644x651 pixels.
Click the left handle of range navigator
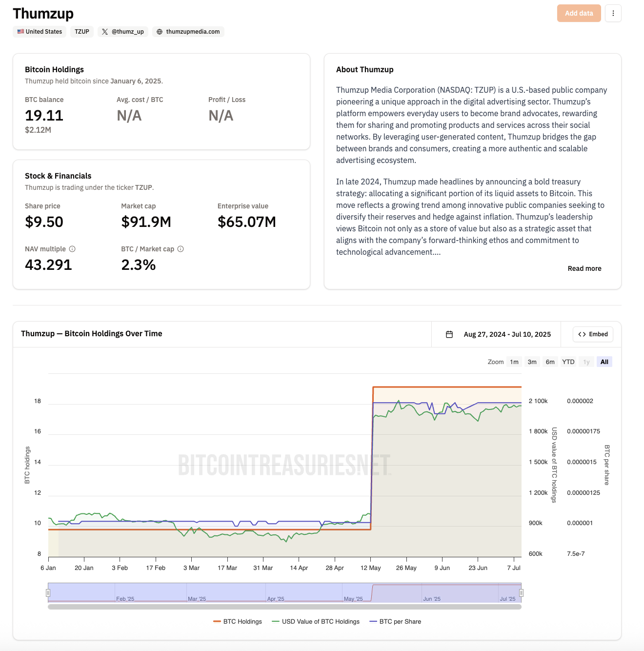click(48, 593)
